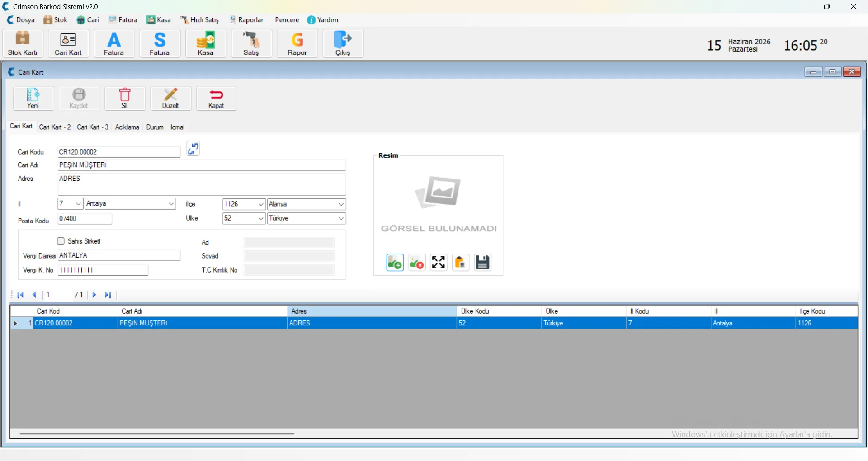Viewport: 868px width, 461px height.
Task: Go to last record navigation arrow
Action: [108, 295]
